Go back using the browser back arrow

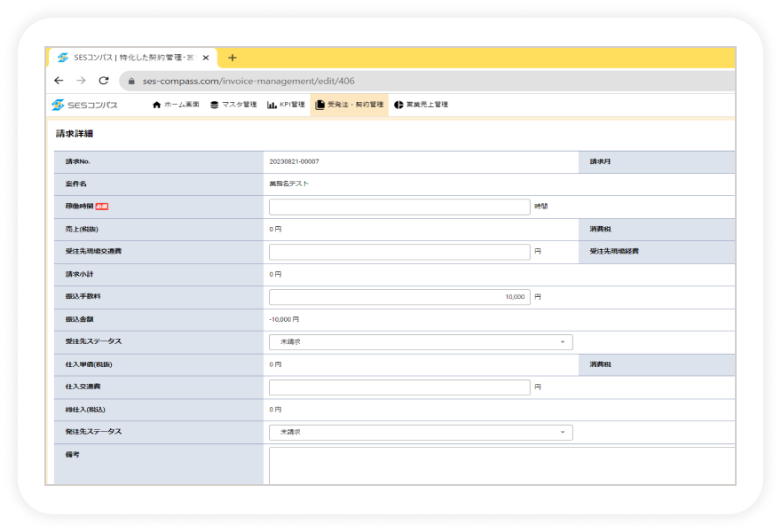coord(59,81)
